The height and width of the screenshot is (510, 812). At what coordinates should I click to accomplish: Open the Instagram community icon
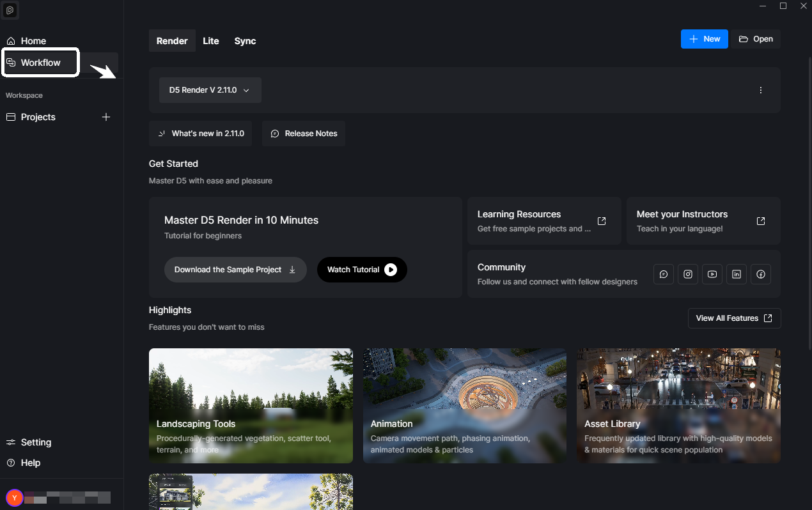688,274
